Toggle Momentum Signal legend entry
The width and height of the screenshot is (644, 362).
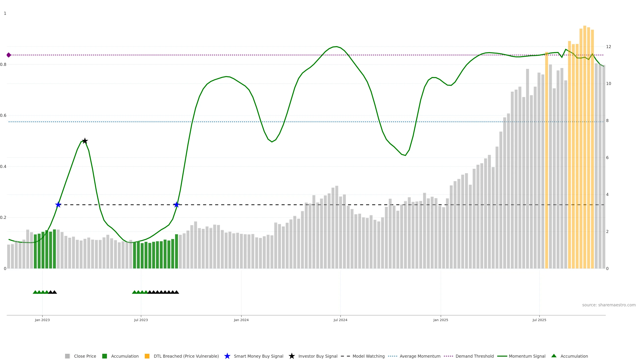click(x=527, y=356)
